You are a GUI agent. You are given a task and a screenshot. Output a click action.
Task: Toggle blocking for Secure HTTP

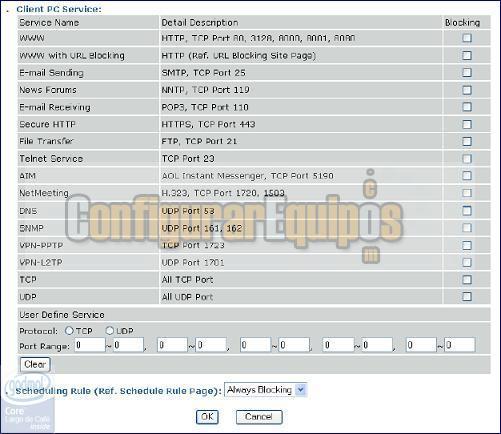pyautogui.click(x=467, y=124)
